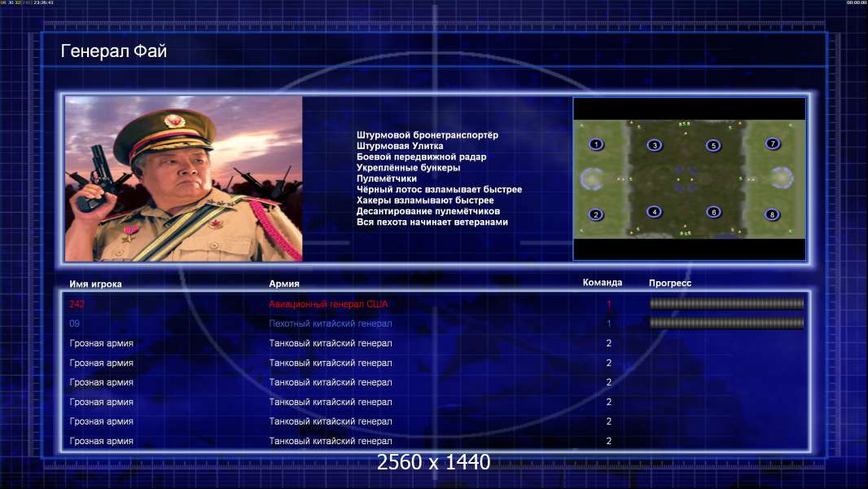
Task: Click 'Вся пехота начинает ветеранами' line
Action: (x=432, y=222)
